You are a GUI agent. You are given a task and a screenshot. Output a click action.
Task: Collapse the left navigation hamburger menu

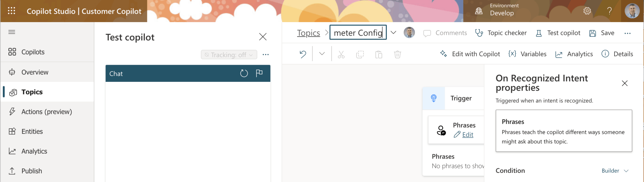[x=12, y=32]
